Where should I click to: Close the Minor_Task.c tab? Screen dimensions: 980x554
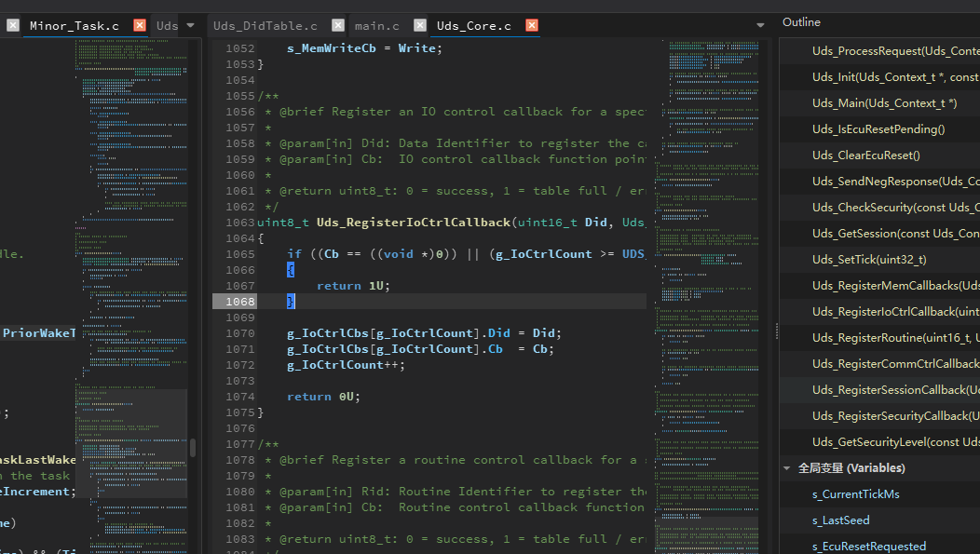coord(140,26)
